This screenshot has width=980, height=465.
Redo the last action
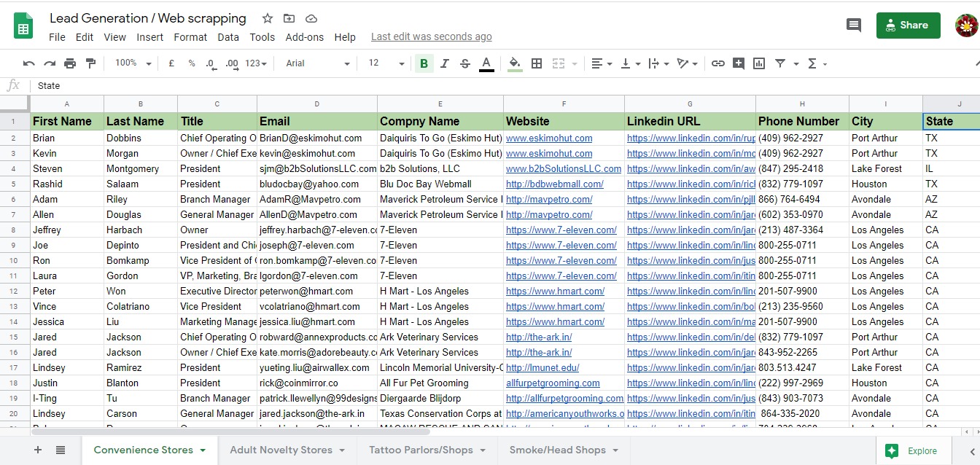[x=50, y=63]
